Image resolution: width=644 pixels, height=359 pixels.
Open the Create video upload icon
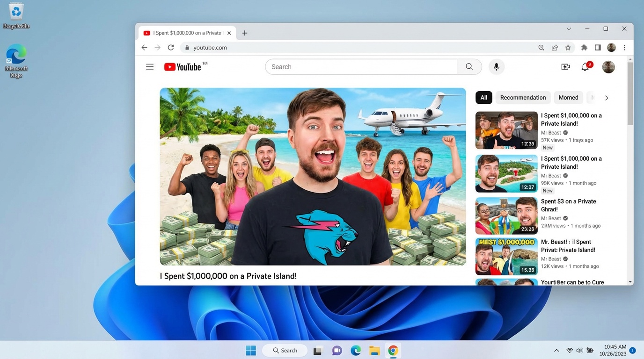(565, 67)
